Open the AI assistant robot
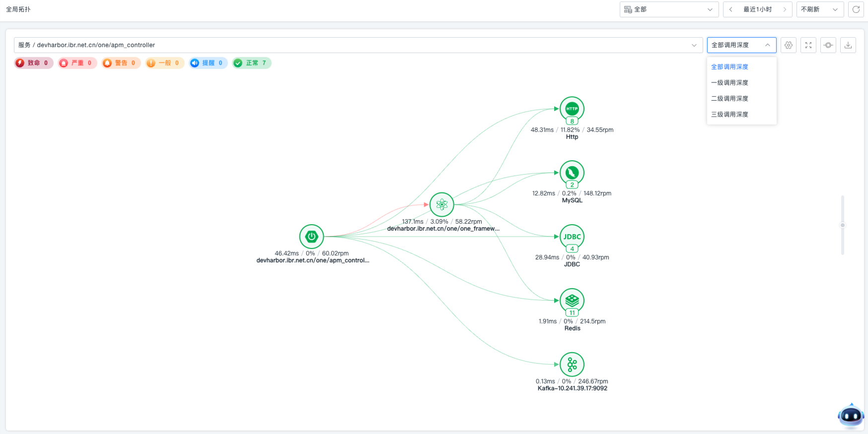 point(851,416)
